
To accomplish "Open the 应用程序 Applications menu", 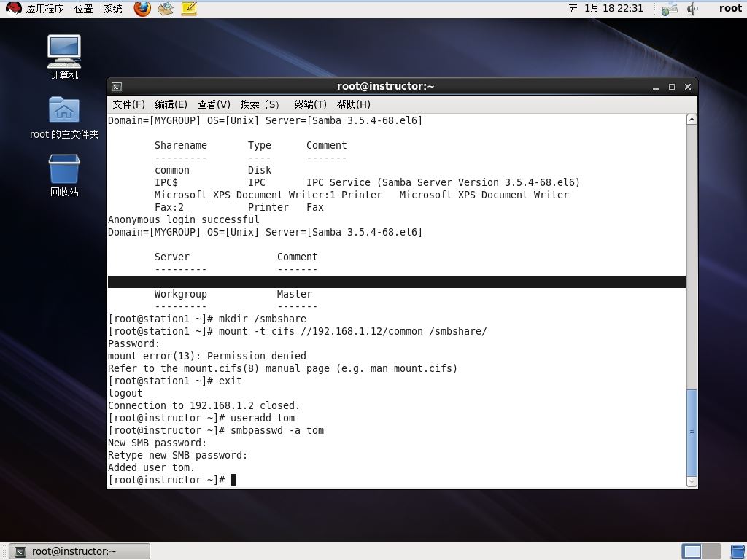I will click(x=44, y=9).
